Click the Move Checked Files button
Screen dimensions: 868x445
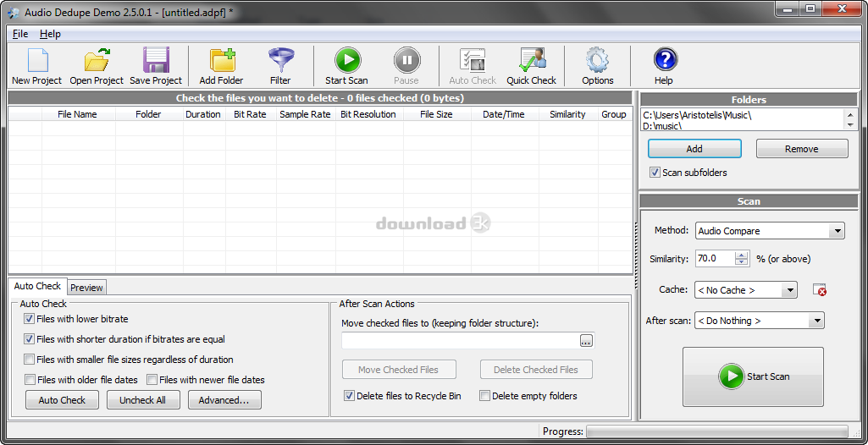399,370
